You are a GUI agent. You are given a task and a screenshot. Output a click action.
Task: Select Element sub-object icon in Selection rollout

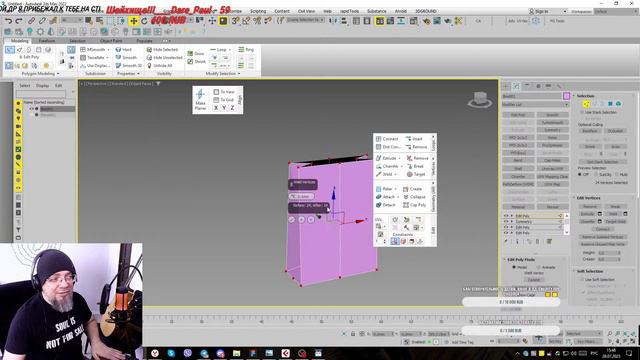619,104
